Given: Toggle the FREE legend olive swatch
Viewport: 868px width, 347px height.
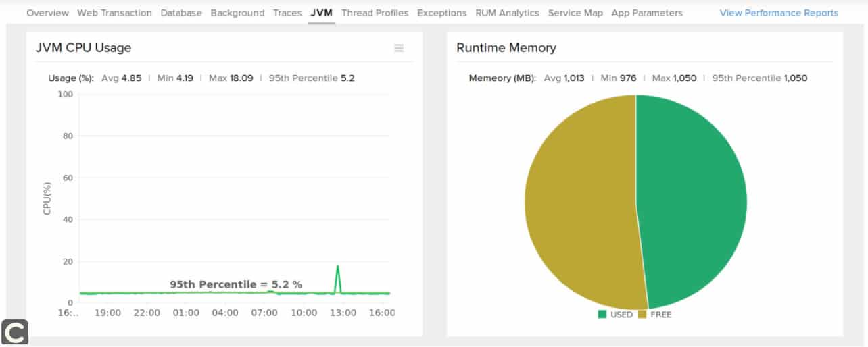Looking at the screenshot, I should pos(642,314).
